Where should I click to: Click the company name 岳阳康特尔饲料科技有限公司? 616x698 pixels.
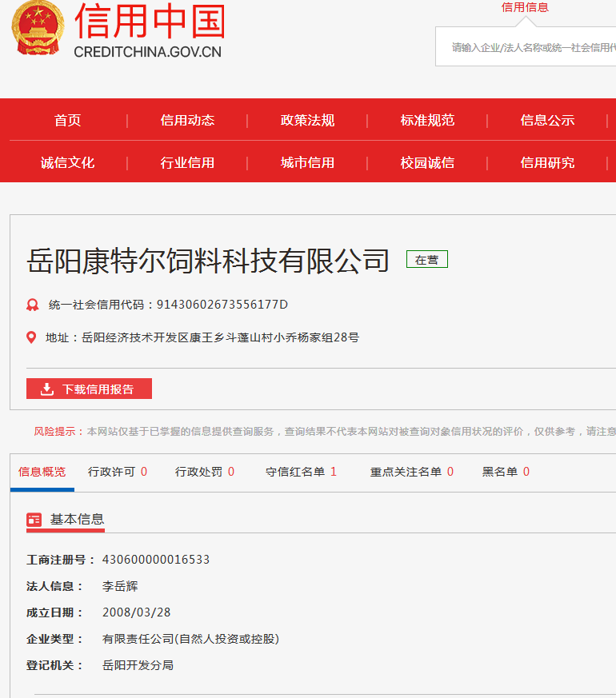208,261
